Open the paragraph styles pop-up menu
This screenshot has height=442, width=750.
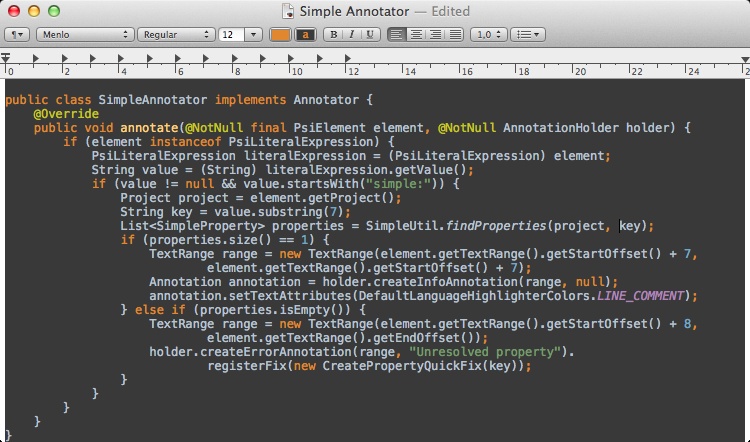pos(17,34)
